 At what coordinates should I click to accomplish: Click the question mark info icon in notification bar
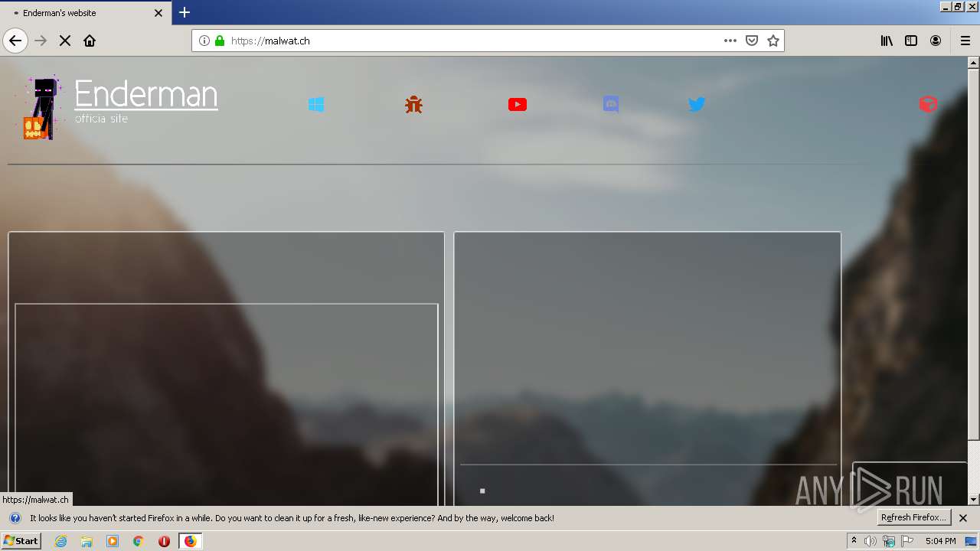coord(15,518)
